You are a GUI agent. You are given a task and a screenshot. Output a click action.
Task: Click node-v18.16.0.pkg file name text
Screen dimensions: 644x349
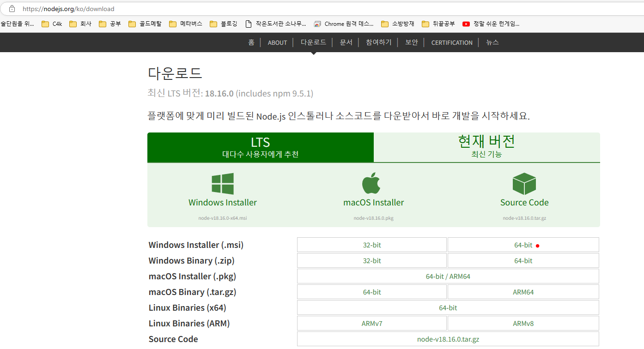[x=374, y=218]
